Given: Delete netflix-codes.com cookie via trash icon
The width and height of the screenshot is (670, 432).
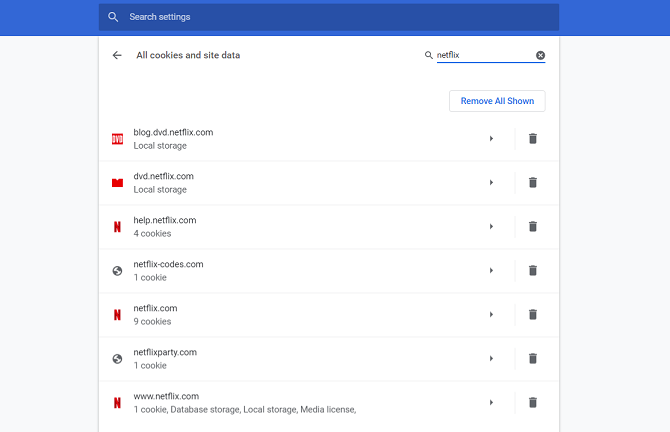Looking at the screenshot, I should pos(532,271).
